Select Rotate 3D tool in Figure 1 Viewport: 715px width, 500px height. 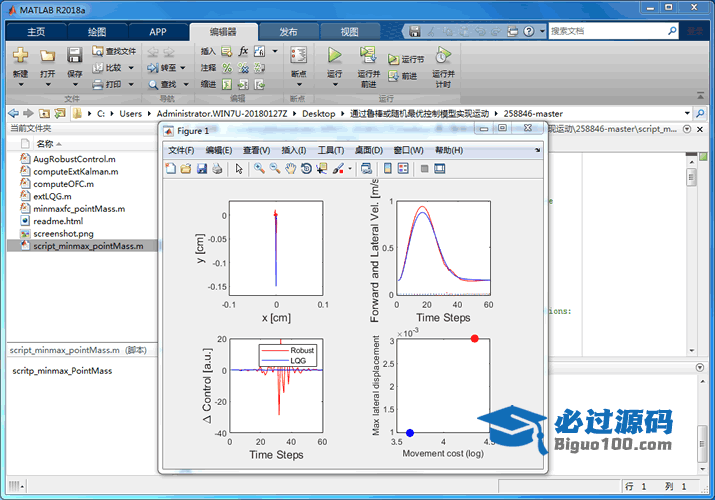306,169
